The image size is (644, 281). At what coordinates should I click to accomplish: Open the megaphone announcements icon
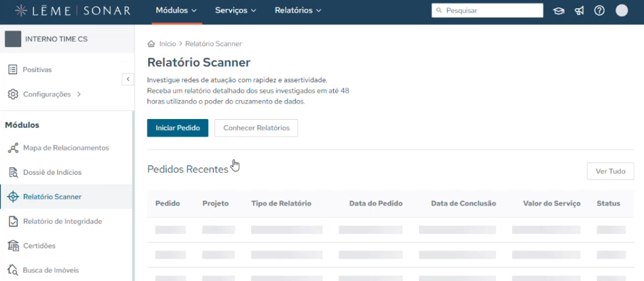click(579, 11)
